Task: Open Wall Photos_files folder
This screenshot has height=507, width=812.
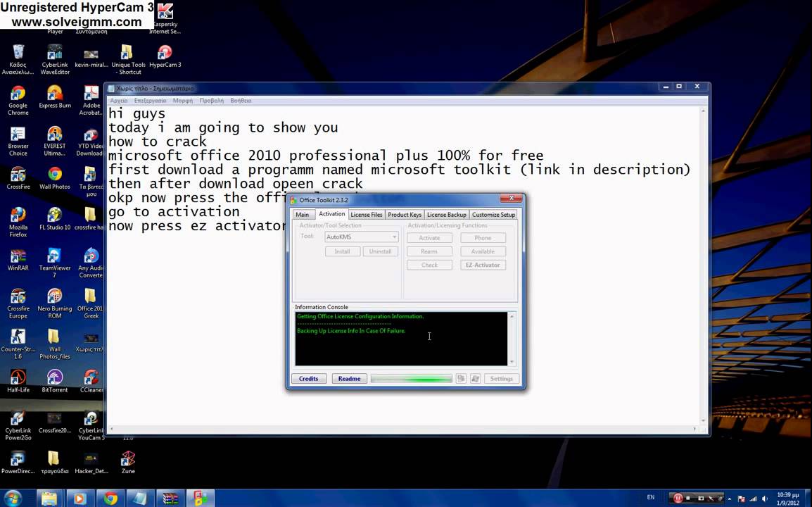Action: pyautogui.click(x=55, y=344)
